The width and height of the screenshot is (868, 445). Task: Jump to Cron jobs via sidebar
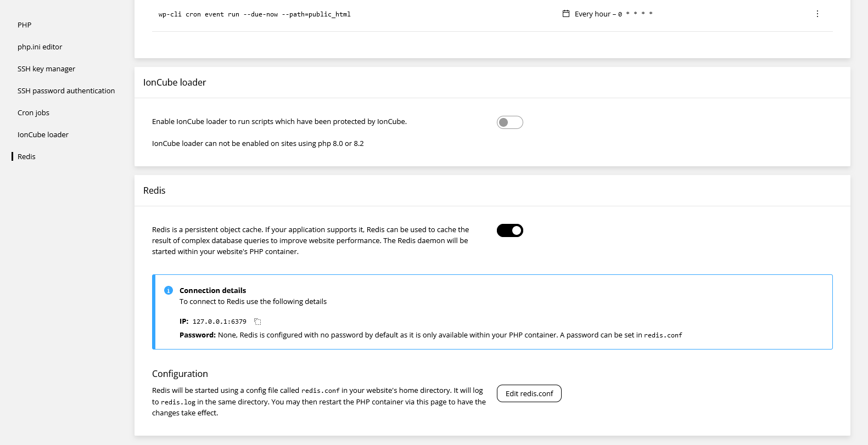pos(33,112)
